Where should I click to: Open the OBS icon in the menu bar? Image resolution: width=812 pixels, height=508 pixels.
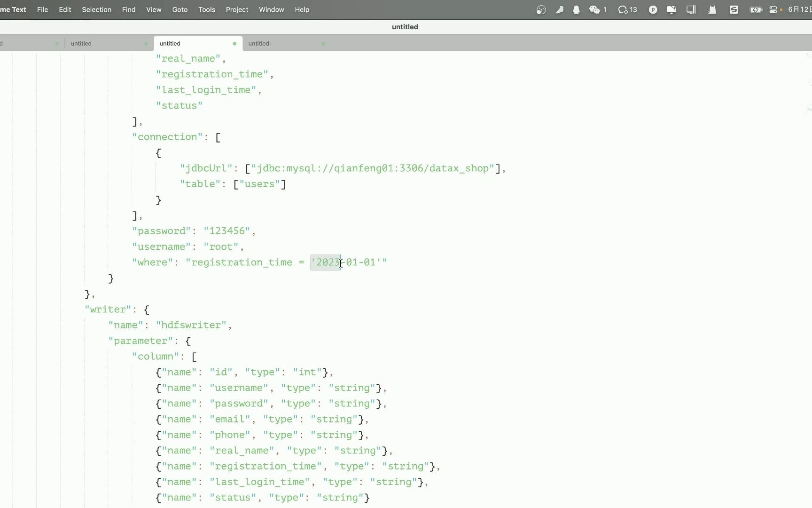[x=541, y=9]
